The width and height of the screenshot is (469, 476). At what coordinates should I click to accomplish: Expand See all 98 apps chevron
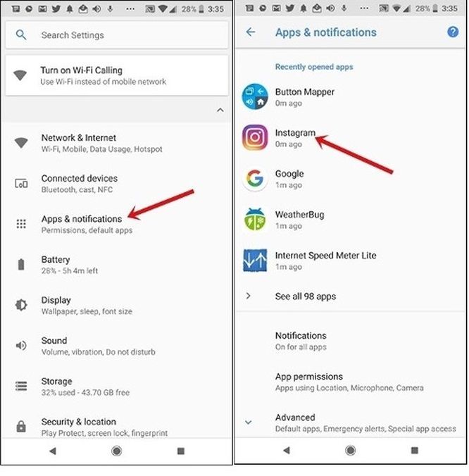pyautogui.click(x=249, y=296)
